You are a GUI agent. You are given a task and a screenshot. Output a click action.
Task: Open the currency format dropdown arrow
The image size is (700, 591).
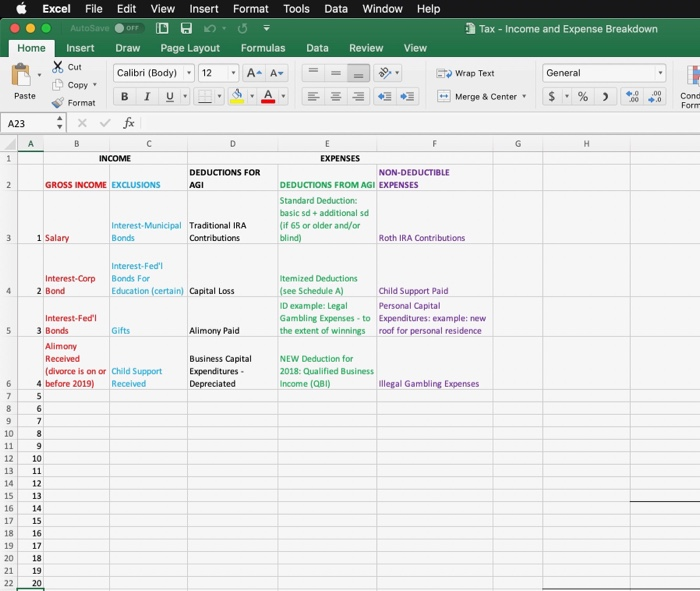click(567, 96)
